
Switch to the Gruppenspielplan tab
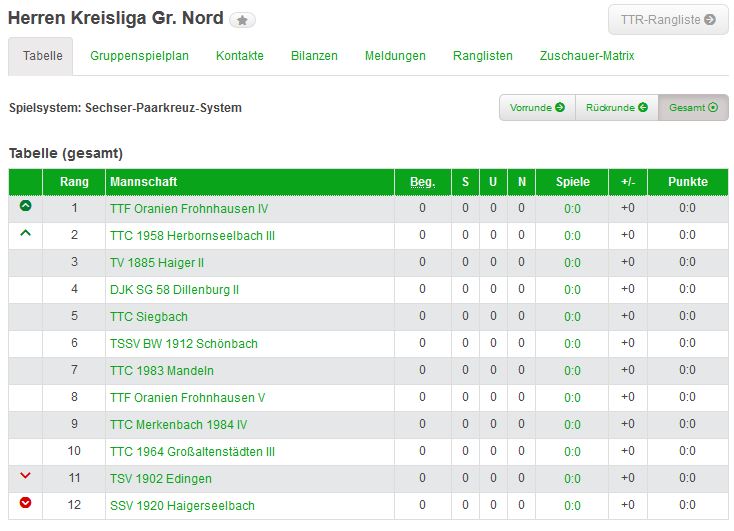[139, 56]
